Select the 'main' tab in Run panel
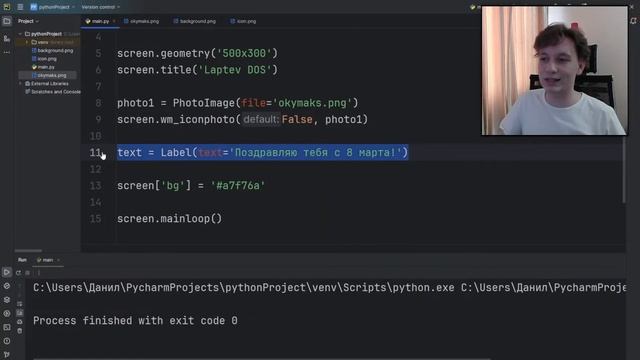The height and width of the screenshot is (360, 640). [x=48, y=260]
